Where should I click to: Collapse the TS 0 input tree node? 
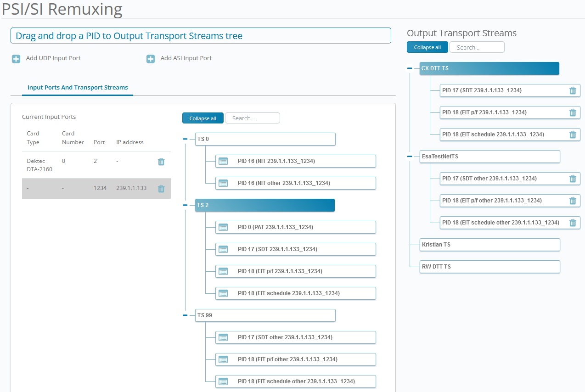185,139
